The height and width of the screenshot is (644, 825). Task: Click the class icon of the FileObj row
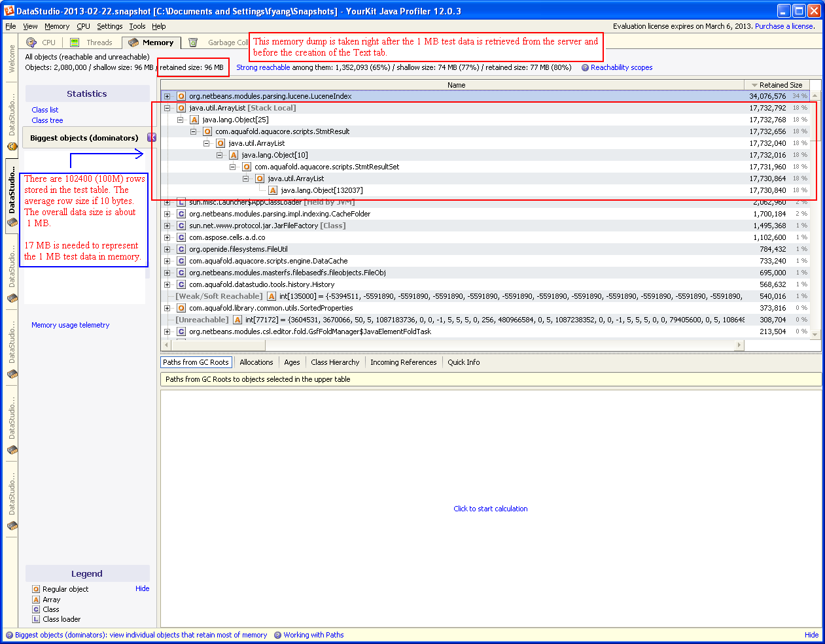click(181, 273)
